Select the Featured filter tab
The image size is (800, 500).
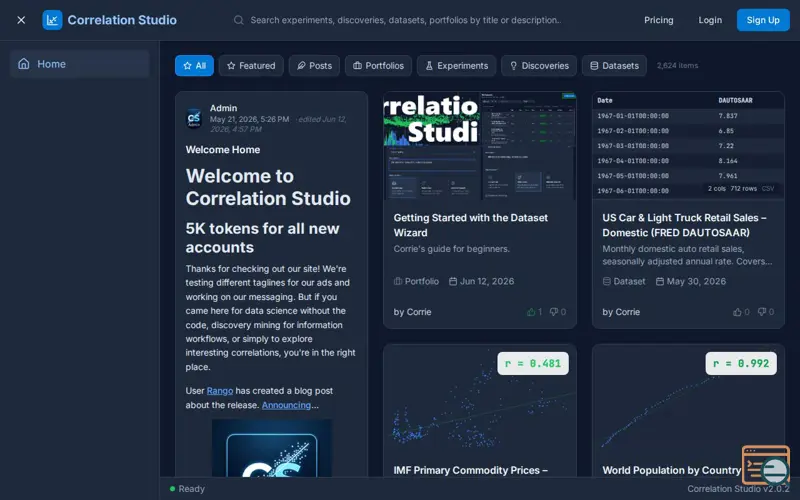[x=251, y=65]
